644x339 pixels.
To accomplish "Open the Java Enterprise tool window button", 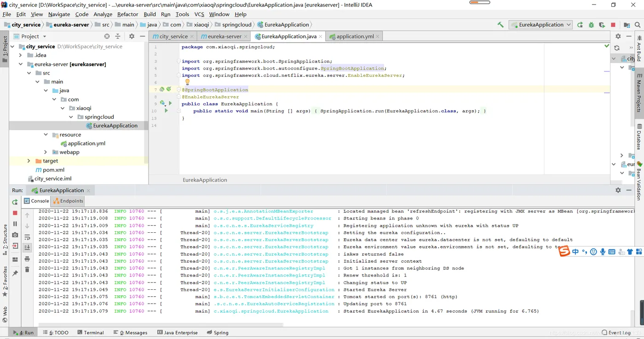I will pyautogui.click(x=178, y=333).
